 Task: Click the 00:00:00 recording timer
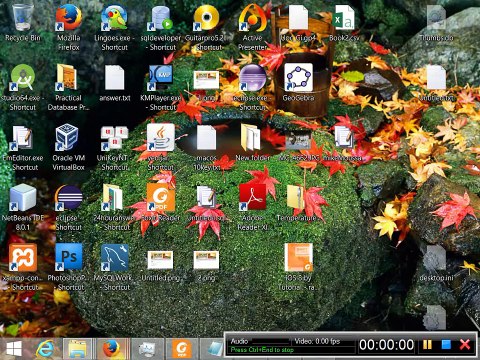[x=386, y=345]
